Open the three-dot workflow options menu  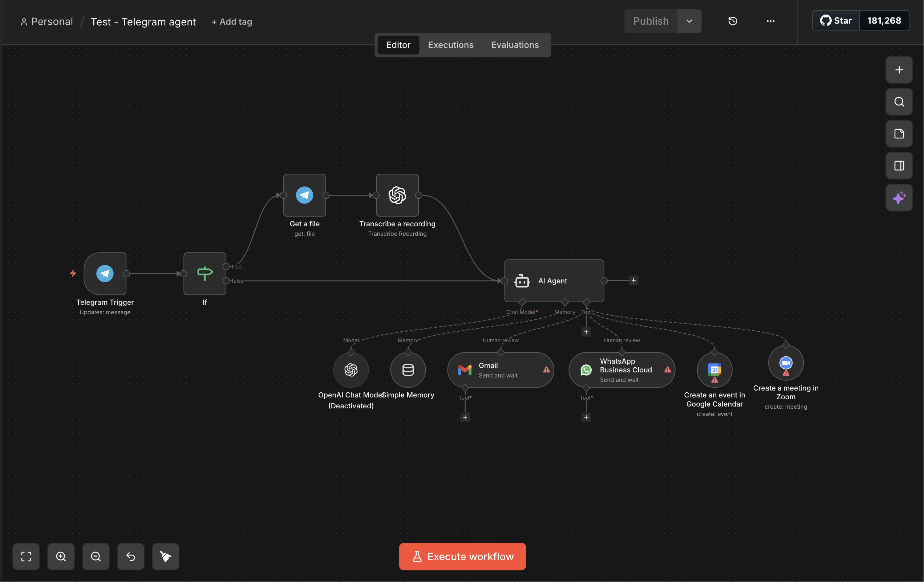pyautogui.click(x=770, y=21)
